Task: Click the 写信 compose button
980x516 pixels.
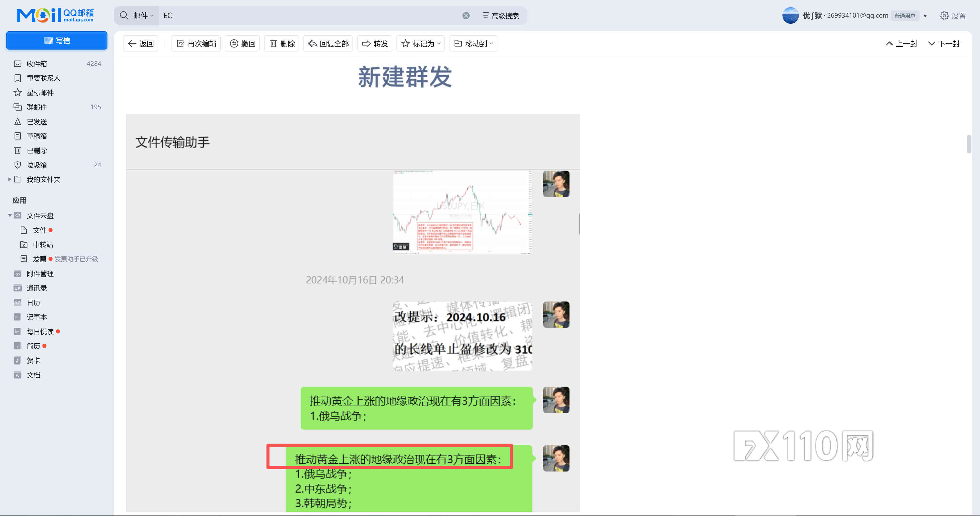Action: 57,40
